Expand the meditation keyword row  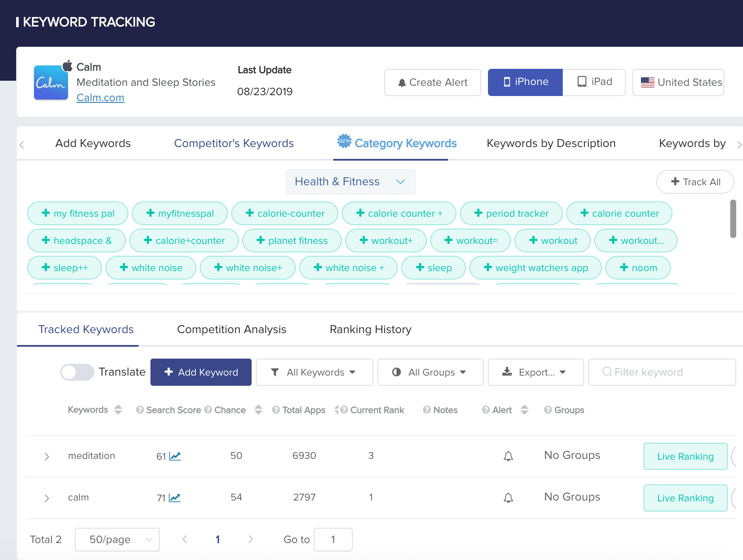(x=47, y=456)
